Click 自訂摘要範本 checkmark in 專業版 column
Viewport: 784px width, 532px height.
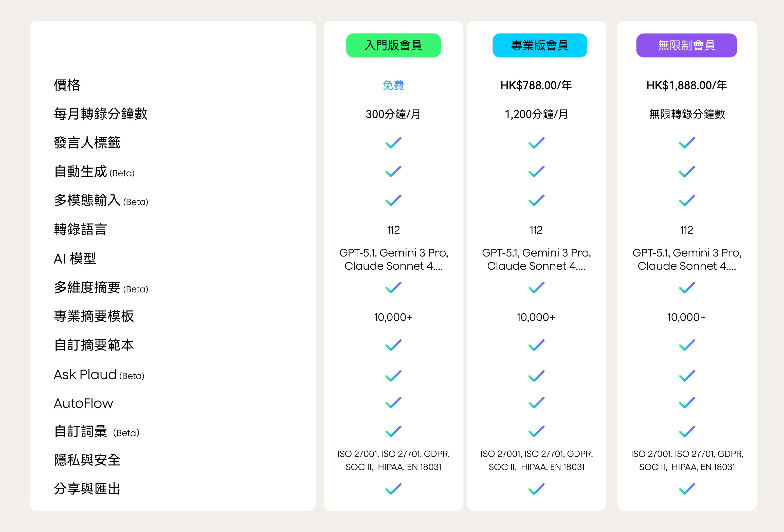536,345
